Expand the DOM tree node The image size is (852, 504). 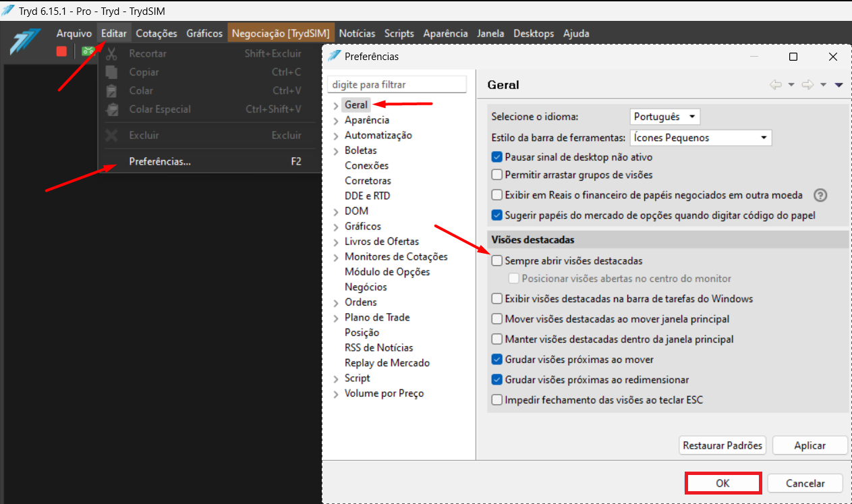pyautogui.click(x=336, y=212)
